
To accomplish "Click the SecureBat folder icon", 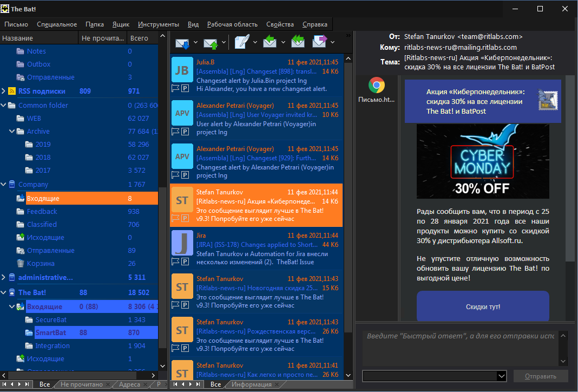I will [29, 320].
